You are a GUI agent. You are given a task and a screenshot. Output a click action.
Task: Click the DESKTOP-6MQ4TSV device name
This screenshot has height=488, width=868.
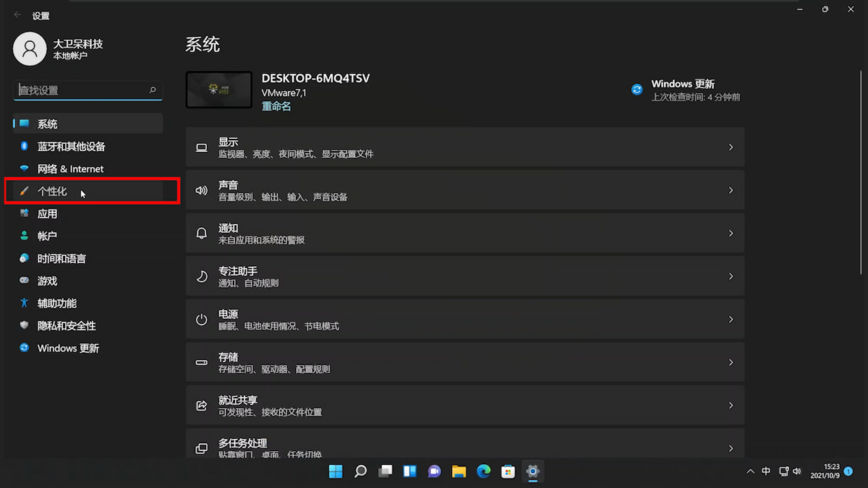315,78
